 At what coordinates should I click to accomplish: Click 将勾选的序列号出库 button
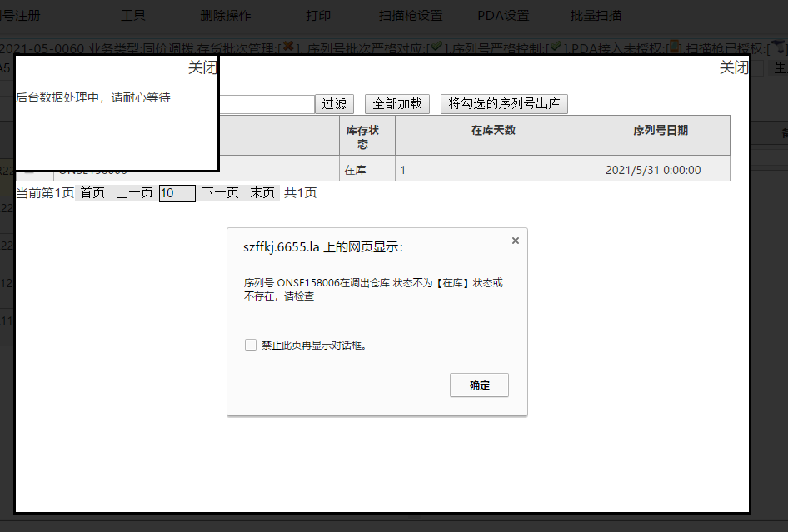504,104
